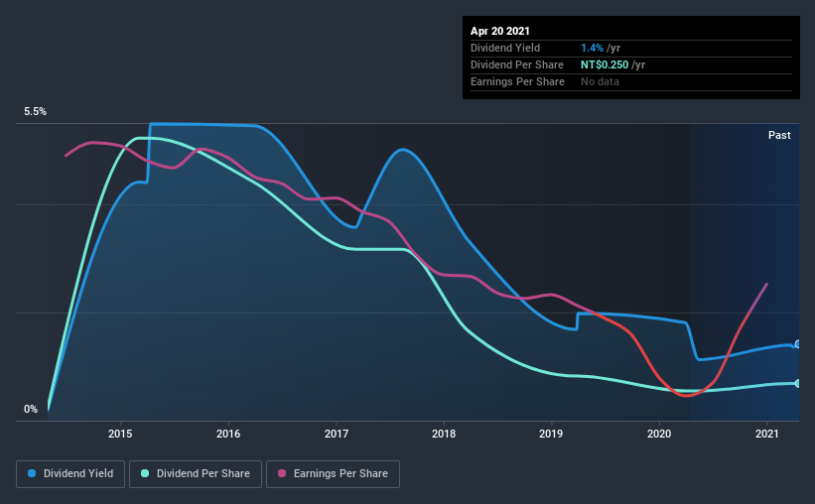This screenshot has width=815, height=504.
Task: Click the 2016 x-axis label
Action: (x=228, y=434)
